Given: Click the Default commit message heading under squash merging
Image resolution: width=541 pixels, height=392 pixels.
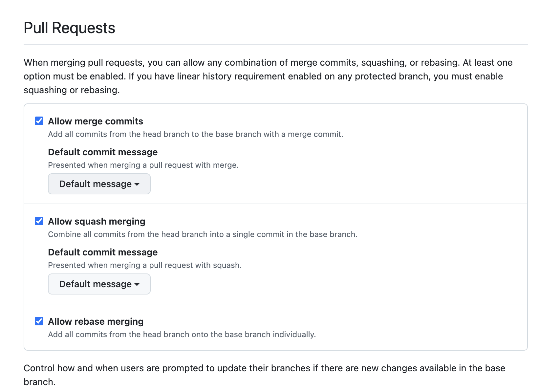Looking at the screenshot, I should click(x=103, y=252).
